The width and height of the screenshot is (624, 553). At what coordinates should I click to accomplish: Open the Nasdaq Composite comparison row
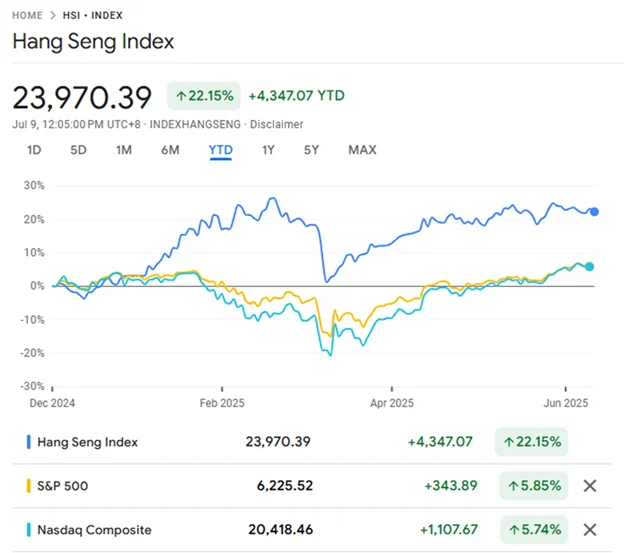[312, 530]
